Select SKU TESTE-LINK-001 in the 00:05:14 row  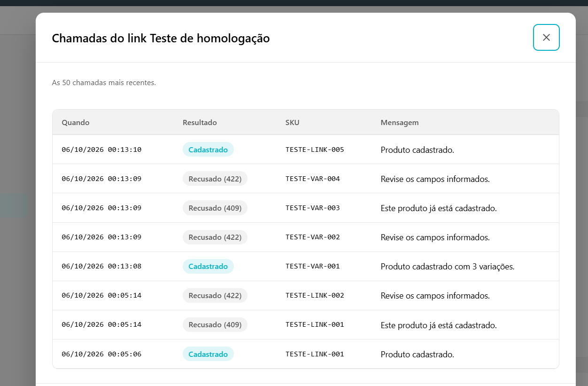click(x=315, y=324)
